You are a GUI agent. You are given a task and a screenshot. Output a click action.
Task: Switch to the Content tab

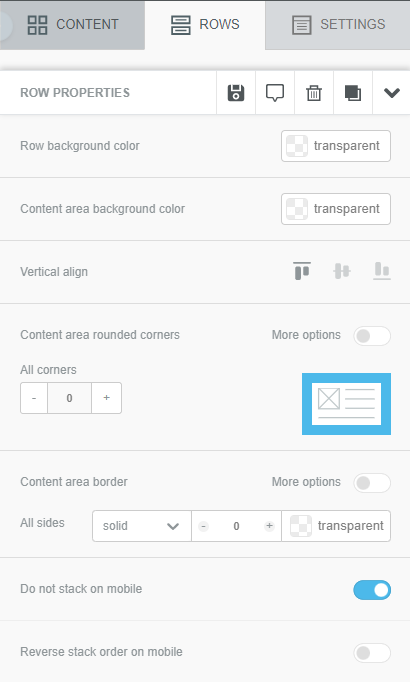72,25
